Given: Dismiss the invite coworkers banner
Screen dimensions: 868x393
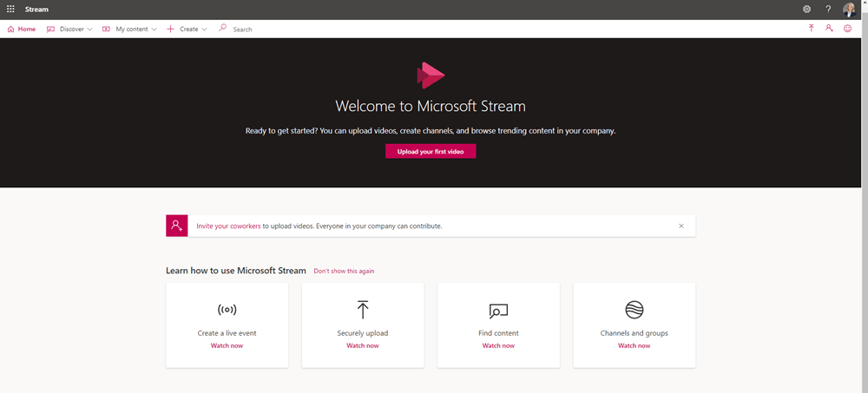Looking at the screenshot, I should (x=681, y=226).
